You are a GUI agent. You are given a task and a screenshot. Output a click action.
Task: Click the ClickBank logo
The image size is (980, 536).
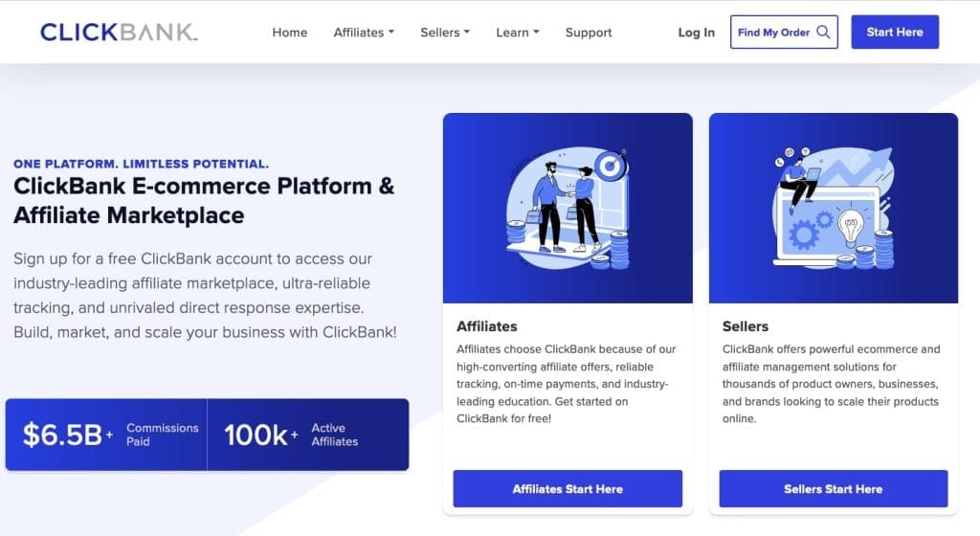point(119,32)
